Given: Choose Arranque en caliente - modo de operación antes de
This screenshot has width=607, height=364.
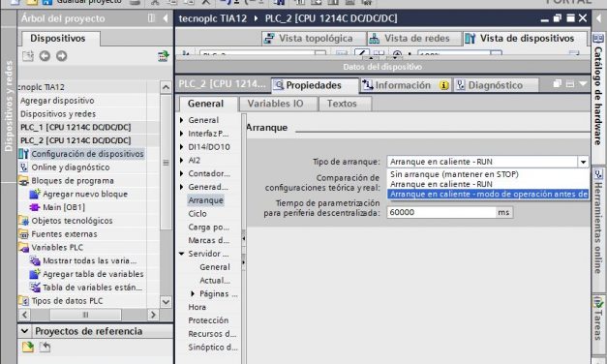Looking at the screenshot, I should coord(488,194).
